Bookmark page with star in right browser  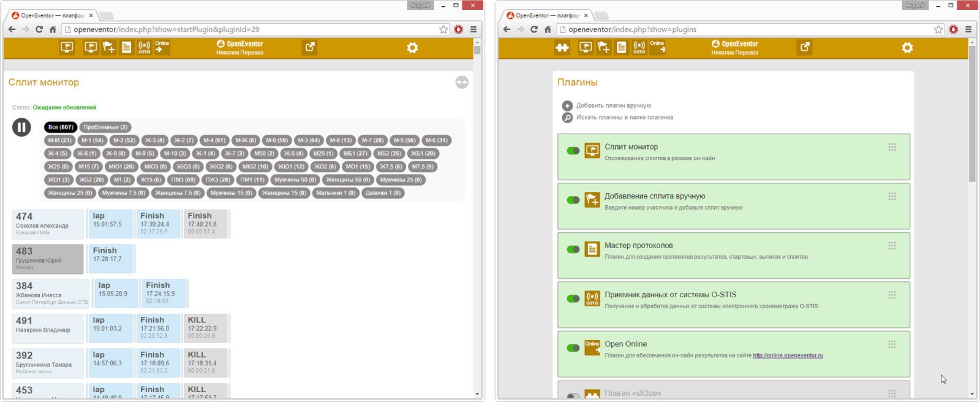click(x=938, y=29)
